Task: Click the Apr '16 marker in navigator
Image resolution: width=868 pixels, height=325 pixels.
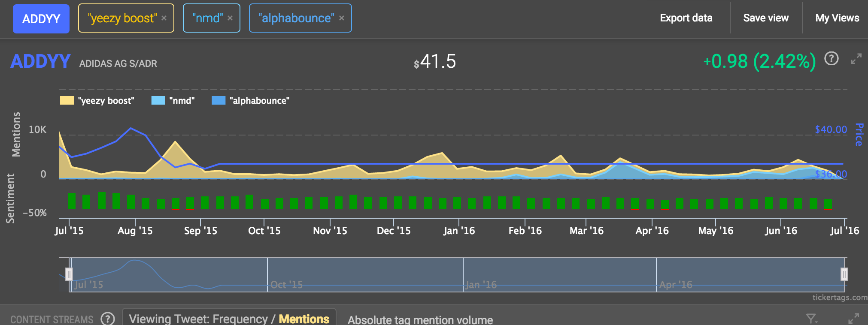Action: (676, 285)
